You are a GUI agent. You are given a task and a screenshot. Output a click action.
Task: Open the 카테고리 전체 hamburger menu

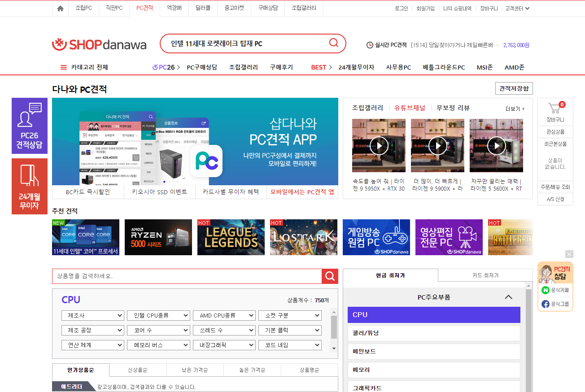[x=64, y=67]
